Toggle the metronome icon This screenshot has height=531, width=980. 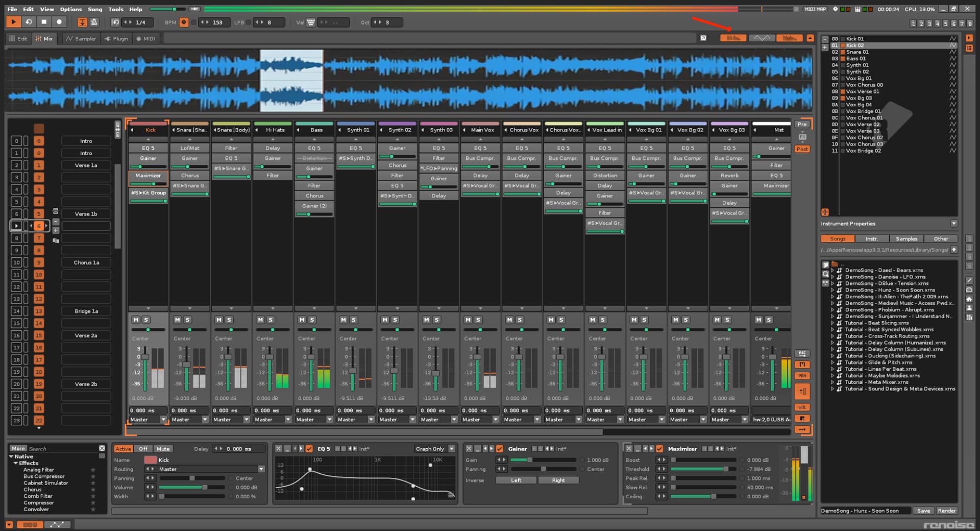click(94, 22)
